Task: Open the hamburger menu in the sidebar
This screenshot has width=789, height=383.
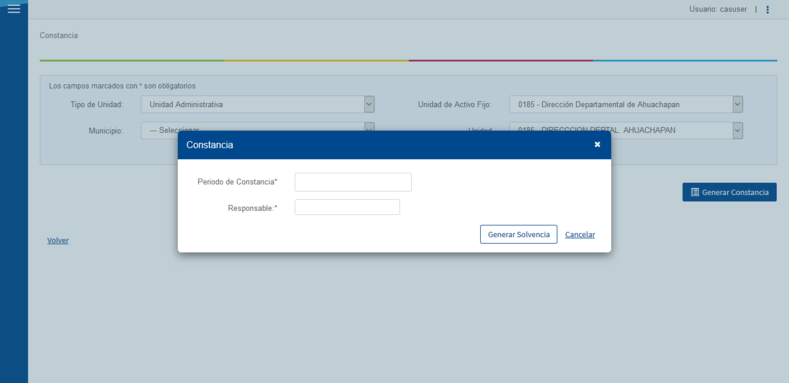Action: pos(14,9)
